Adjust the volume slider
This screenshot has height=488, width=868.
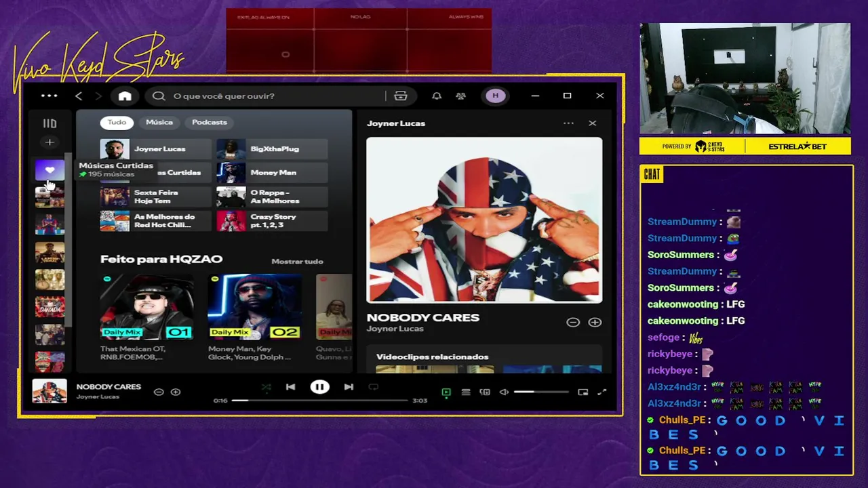[x=541, y=392]
